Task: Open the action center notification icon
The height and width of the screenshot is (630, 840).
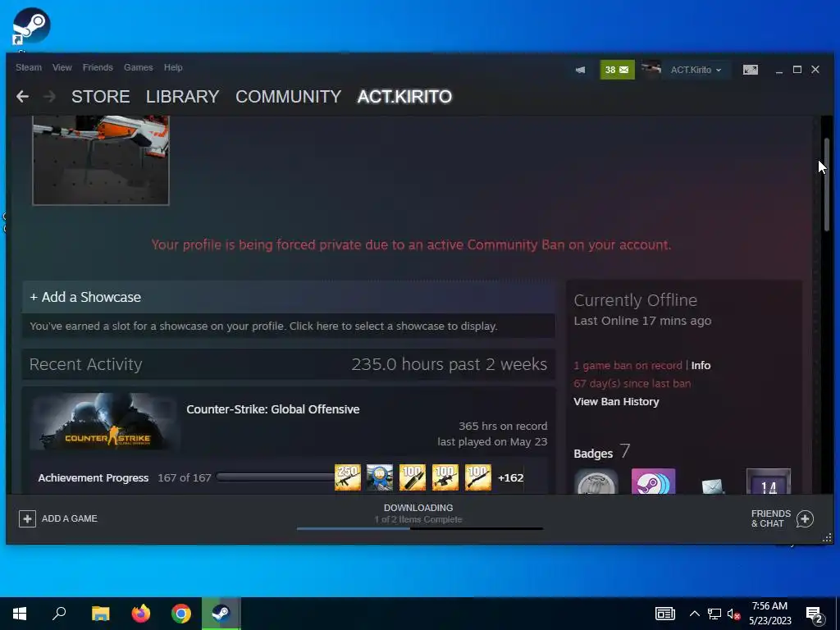Action: click(x=815, y=616)
